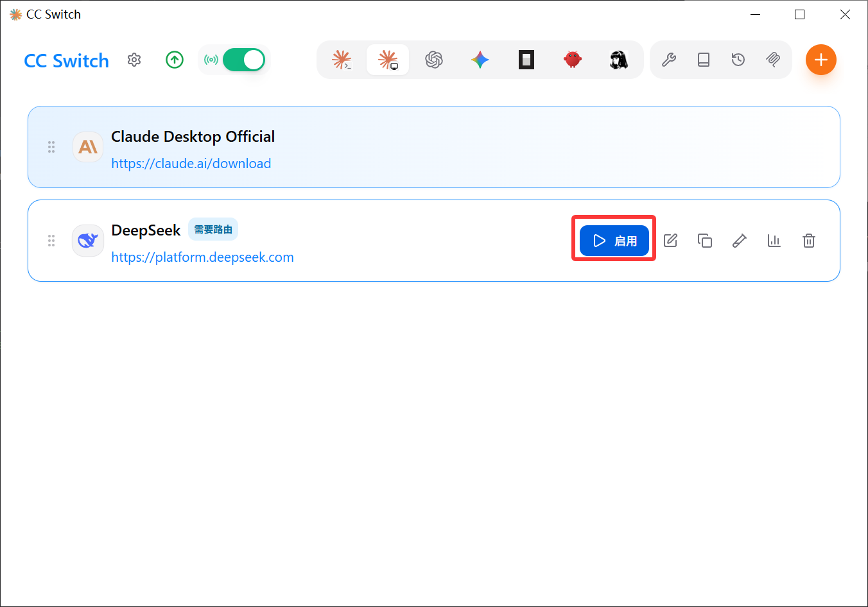Viewport: 868px width, 607px height.
Task: Open the platform.deepseek.com link
Action: coord(203,257)
